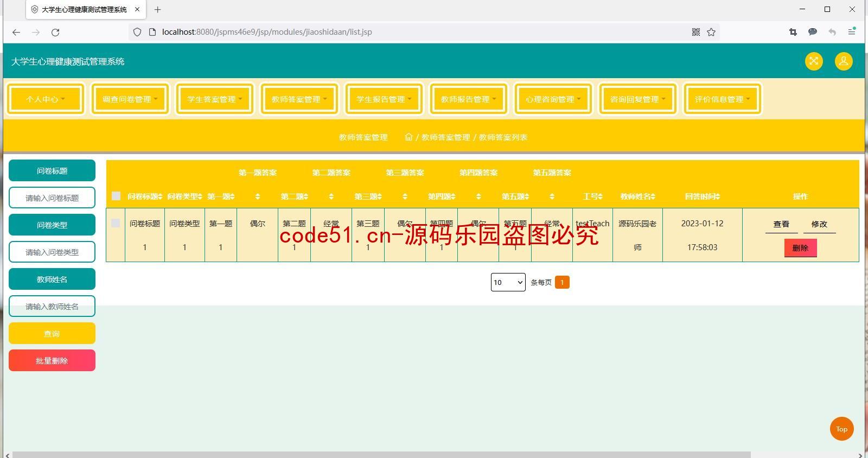Click the 请输入教师姓名 input field
This screenshot has height=458, width=868.
click(52, 306)
